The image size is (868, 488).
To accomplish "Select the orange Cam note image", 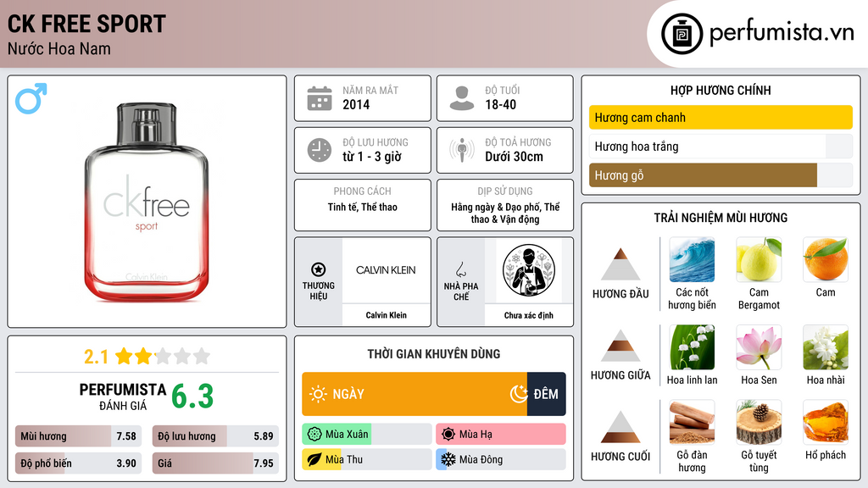I will coord(826,259).
